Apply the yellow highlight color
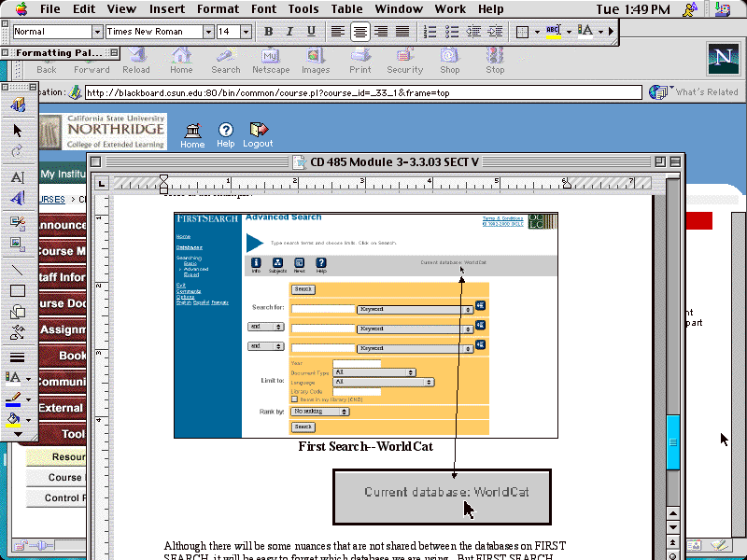This screenshot has height=560, width=747. click(x=553, y=32)
